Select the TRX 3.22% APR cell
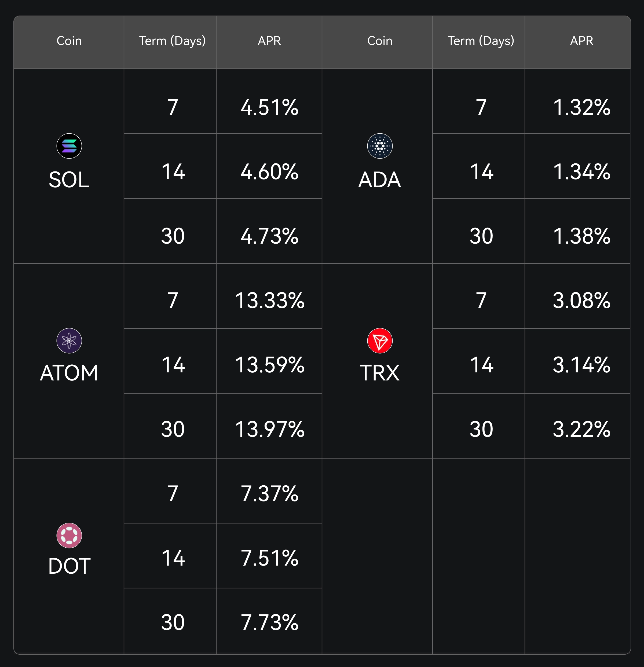 581,430
